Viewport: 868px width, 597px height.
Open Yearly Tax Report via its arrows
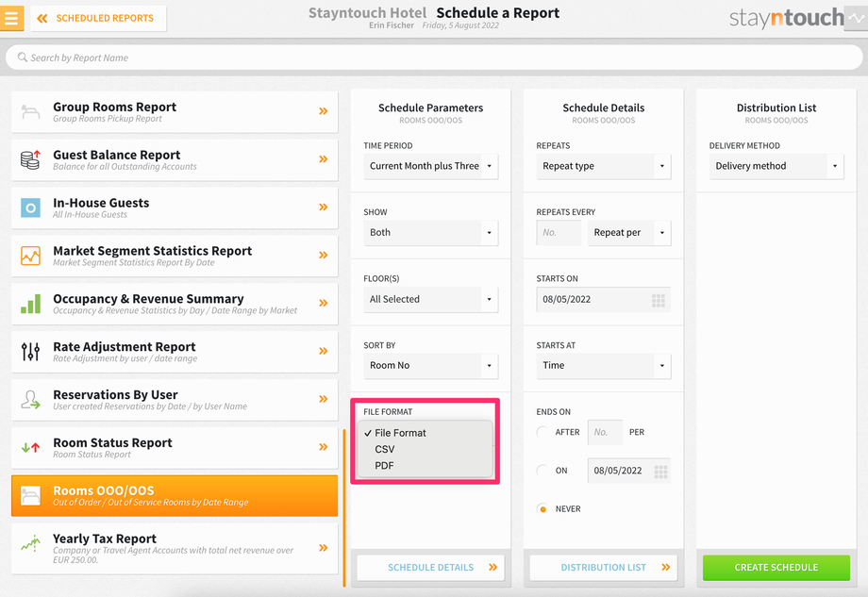[324, 548]
